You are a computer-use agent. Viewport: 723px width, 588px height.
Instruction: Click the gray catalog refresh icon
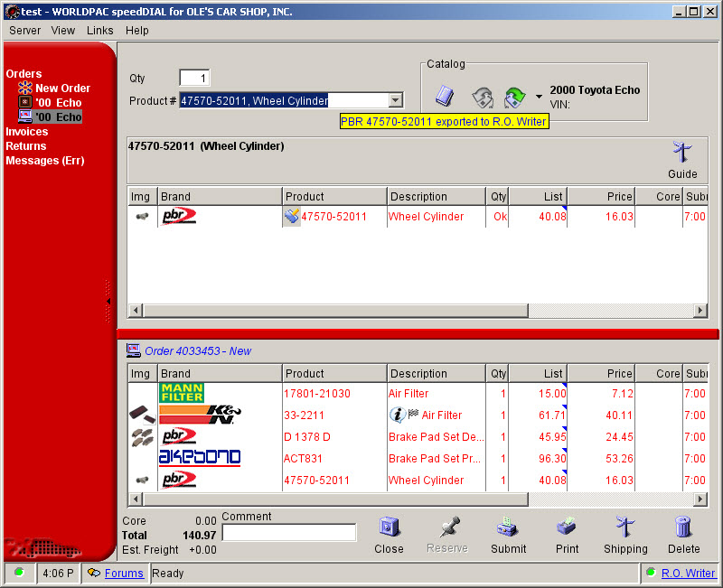[483, 98]
